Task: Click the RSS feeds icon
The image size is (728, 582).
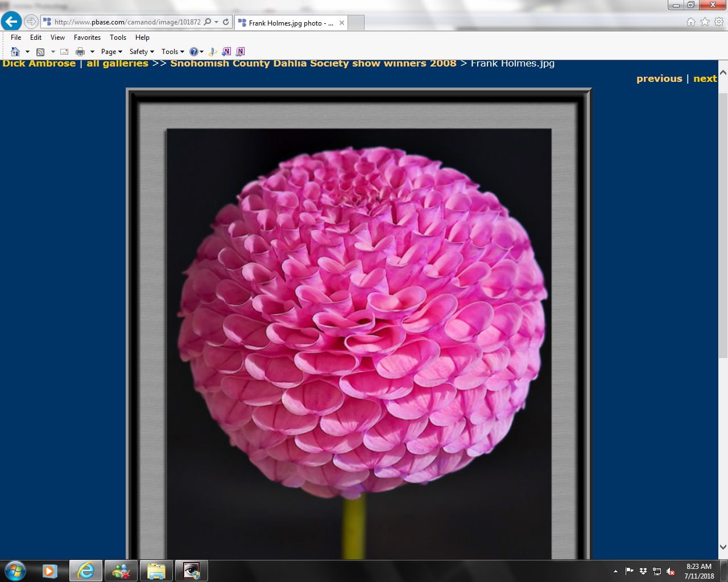Action: pyautogui.click(x=40, y=52)
